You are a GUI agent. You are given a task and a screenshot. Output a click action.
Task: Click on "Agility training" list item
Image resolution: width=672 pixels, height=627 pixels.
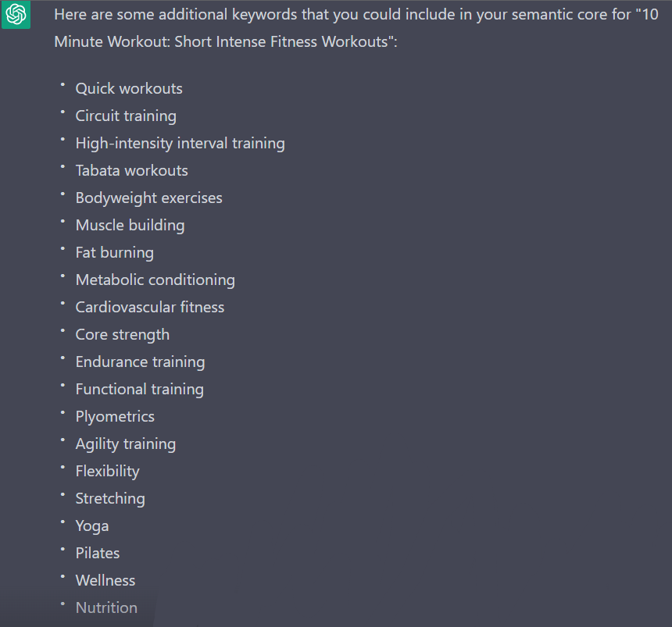(126, 444)
